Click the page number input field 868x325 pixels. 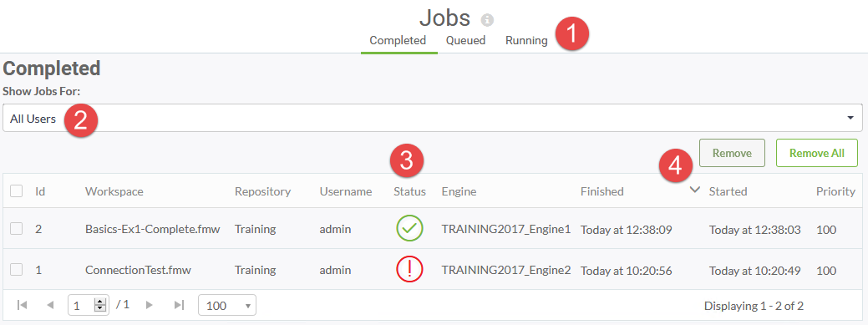[82, 305]
